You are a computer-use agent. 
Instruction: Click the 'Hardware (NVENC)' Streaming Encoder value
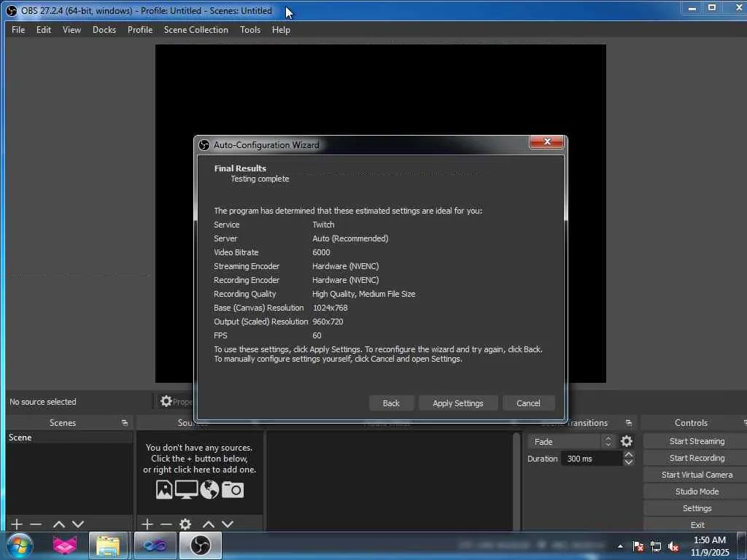click(345, 266)
